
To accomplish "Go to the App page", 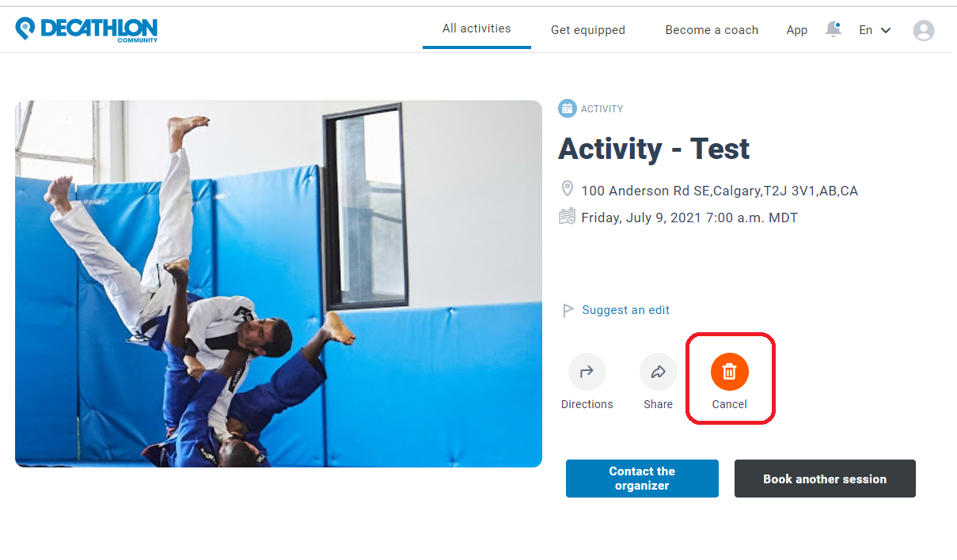I will click(796, 30).
